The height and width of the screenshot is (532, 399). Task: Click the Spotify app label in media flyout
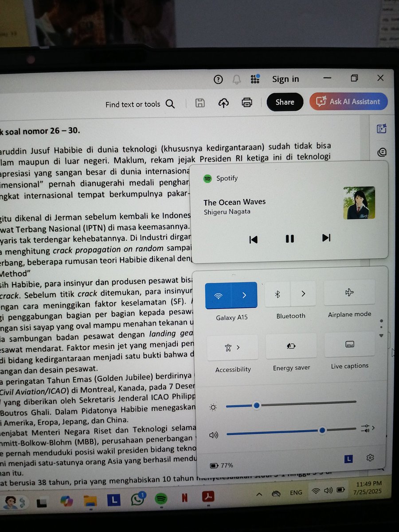pos(220,179)
